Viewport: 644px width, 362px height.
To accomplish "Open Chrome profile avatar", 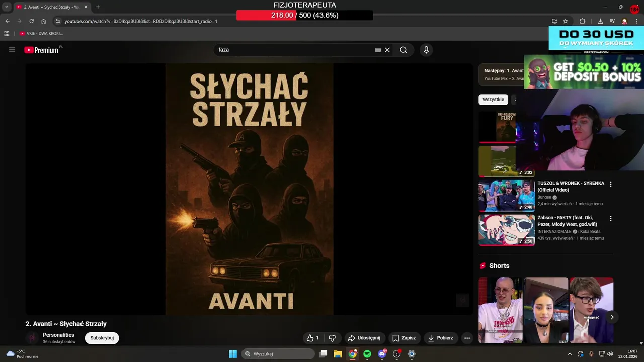I will [x=624, y=21].
